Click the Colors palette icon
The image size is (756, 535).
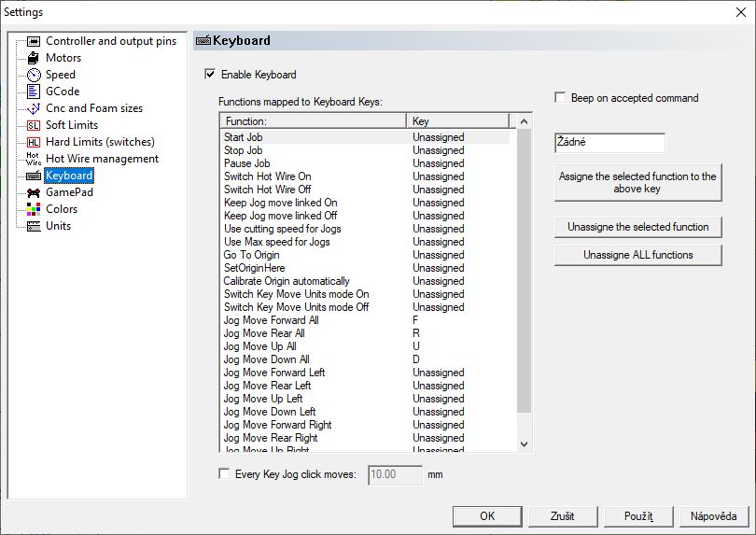(x=34, y=209)
